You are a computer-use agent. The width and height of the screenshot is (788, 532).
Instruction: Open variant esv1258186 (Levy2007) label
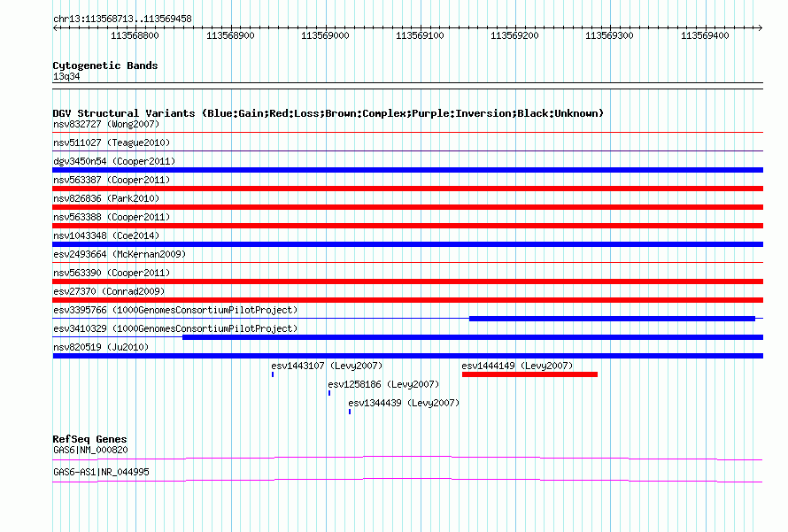pyautogui.click(x=383, y=384)
